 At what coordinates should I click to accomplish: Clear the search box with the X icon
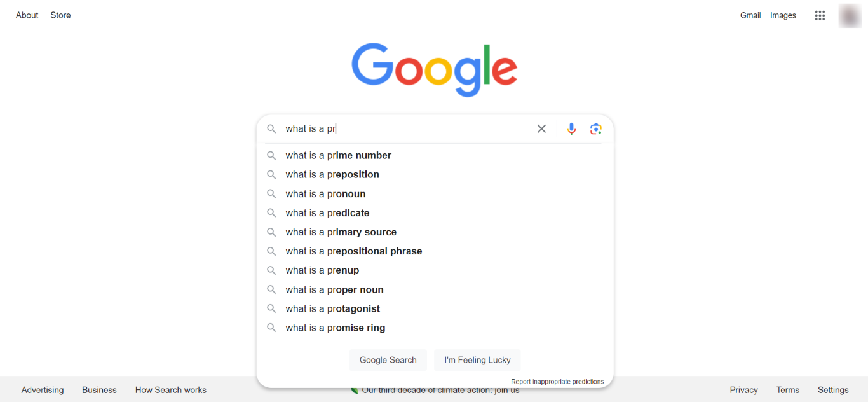pos(541,128)
